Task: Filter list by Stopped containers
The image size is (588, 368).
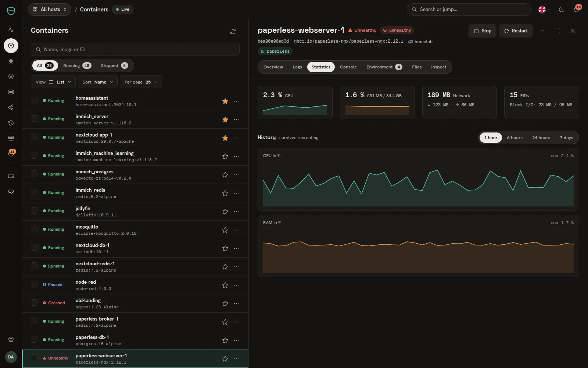Action: click(114, 66)
